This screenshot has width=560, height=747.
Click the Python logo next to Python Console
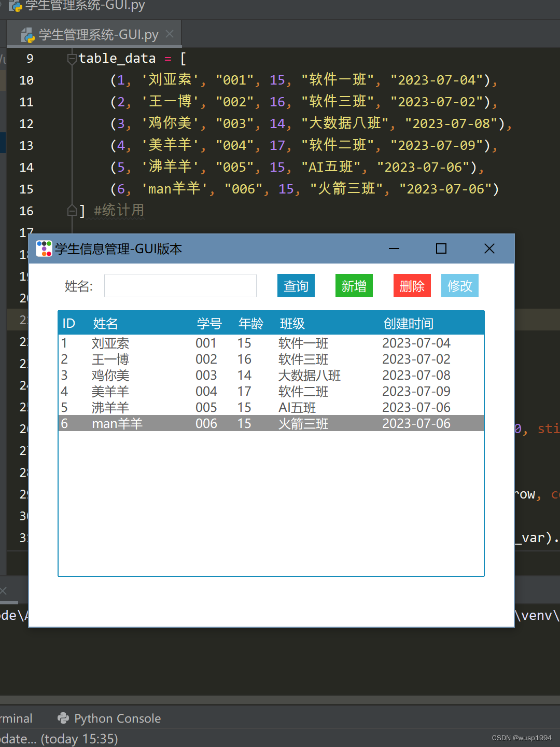(63, 718)
